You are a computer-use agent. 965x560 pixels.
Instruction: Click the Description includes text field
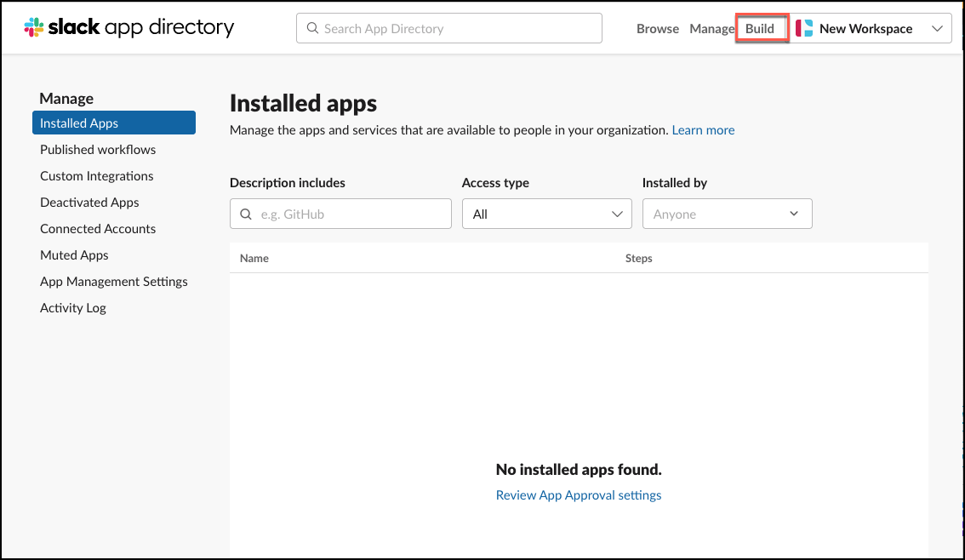click(x=340, y=214)
